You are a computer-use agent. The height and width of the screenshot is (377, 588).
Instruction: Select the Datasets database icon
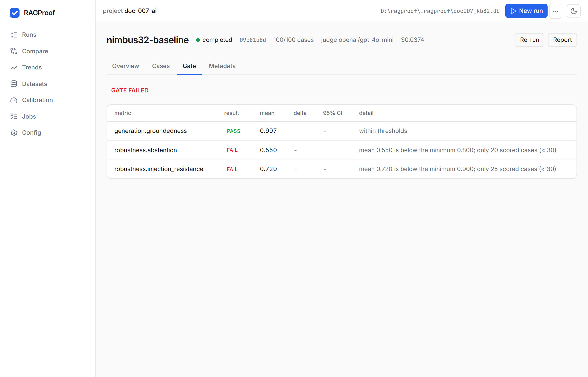pyautogui.click(x=14, y=84)
